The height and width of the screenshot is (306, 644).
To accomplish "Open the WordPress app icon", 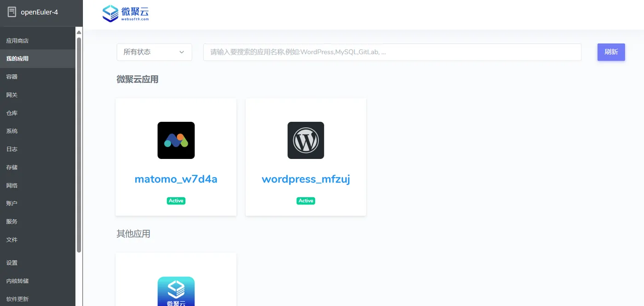I will click(x=306, y=140).
